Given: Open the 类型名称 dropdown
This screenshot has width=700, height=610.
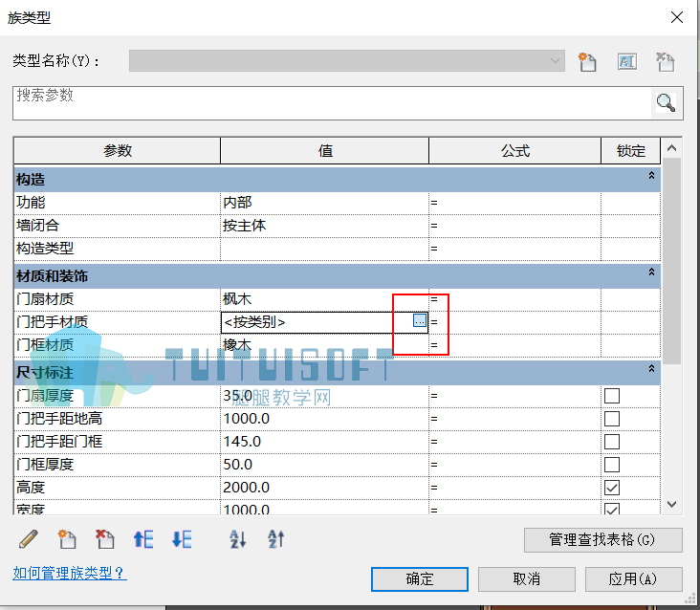Looking at the screenshot, I should coord(347,60).
